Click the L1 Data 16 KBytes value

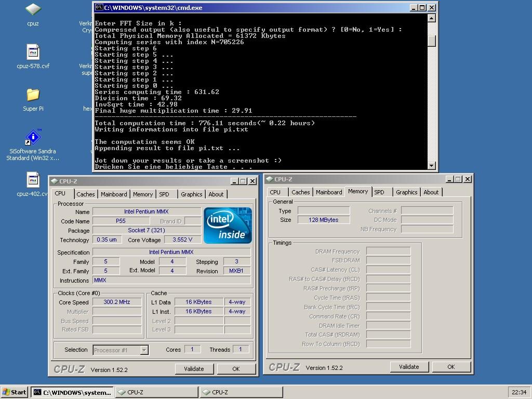tap(198, 302)
